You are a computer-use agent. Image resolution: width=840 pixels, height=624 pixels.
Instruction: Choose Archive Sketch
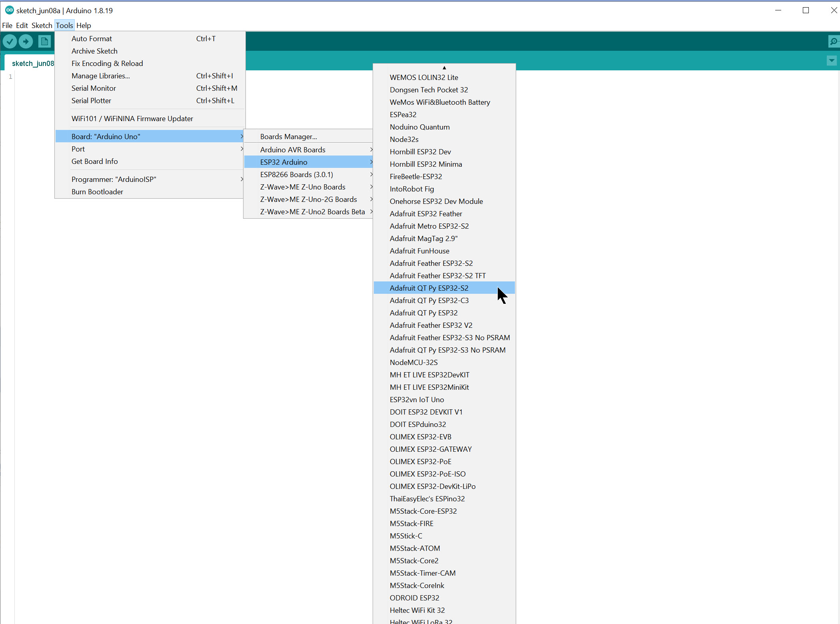[150, 51]
